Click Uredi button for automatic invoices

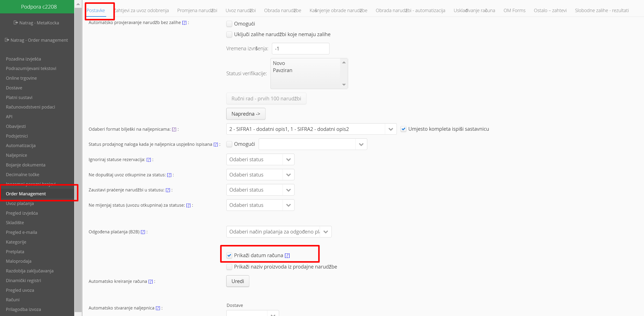tap(238, 281)
